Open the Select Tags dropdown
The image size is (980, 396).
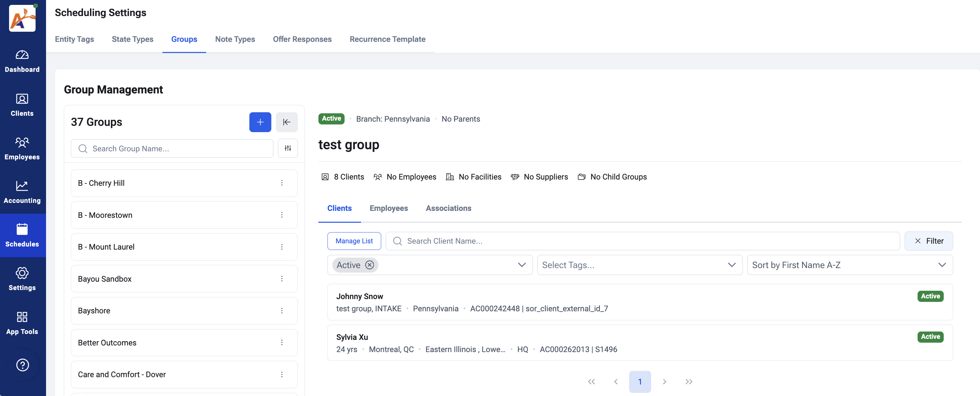[640, 265]
